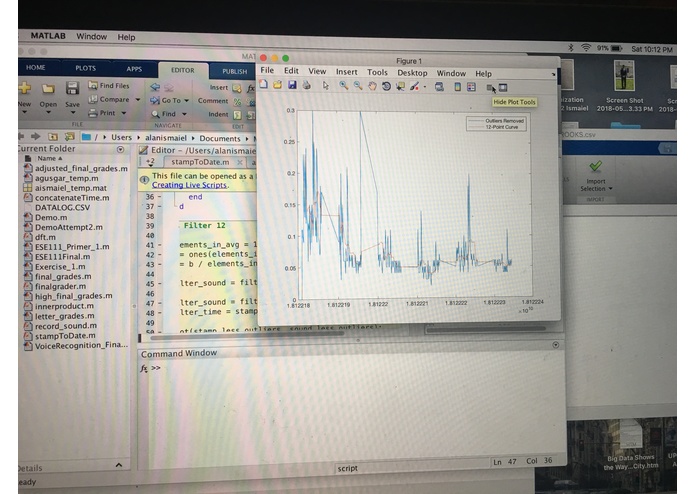Activate the Zoom In magnifier tool

344,86
